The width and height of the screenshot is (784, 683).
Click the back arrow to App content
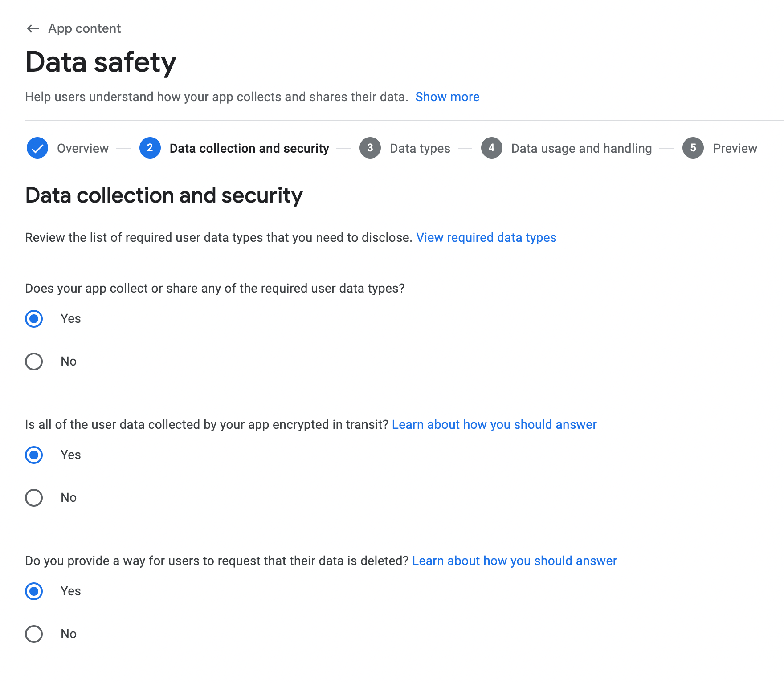coord(32,28)
